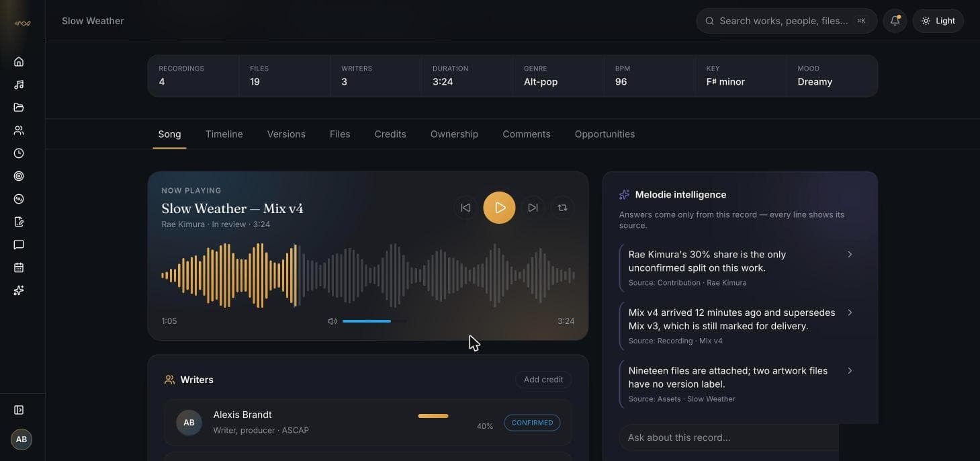The width and height of the screenshot is (980, 461).
Task: Click the app logo at top left
Action: click(23, 24)
